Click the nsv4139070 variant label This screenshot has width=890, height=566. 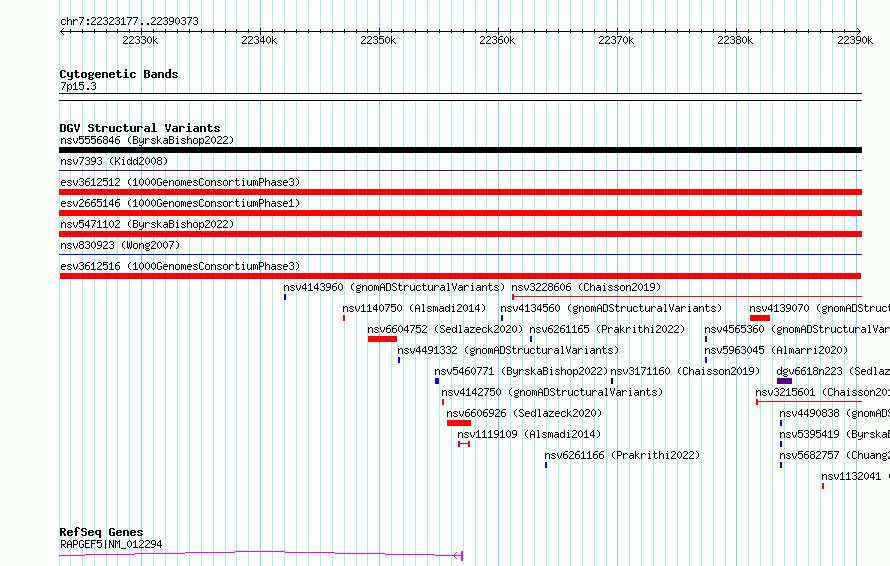click(x=820, y=308)
